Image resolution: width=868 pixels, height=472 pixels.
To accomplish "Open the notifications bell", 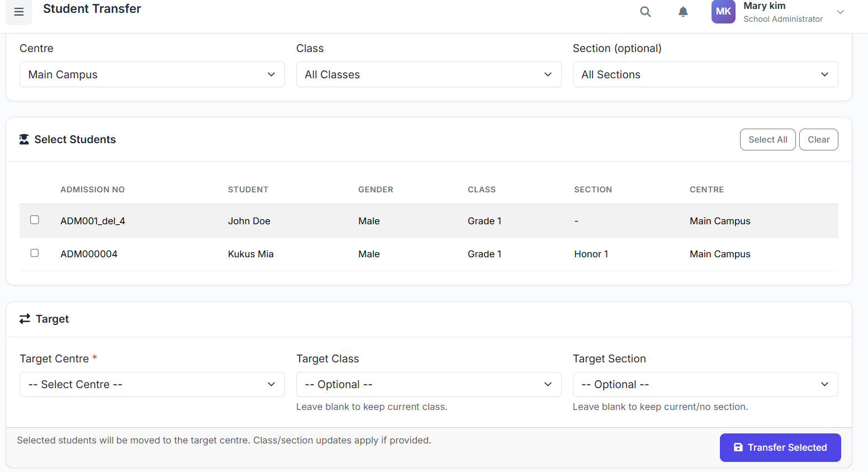I will click(682, 12).
